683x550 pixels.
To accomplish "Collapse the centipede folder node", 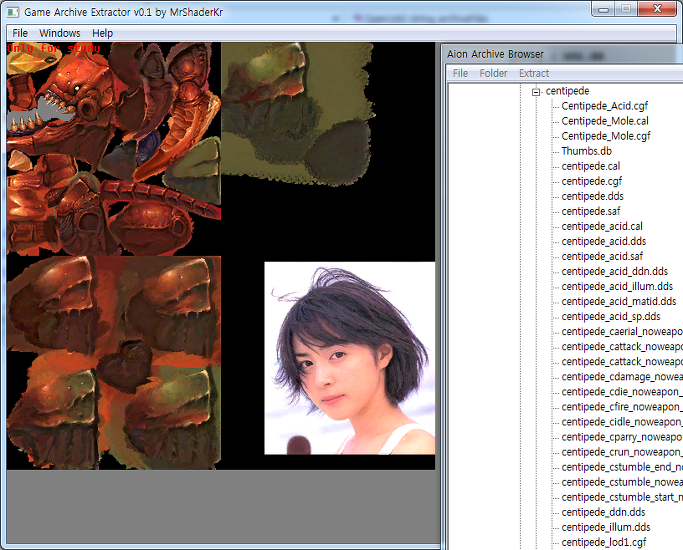I will 536,91.
